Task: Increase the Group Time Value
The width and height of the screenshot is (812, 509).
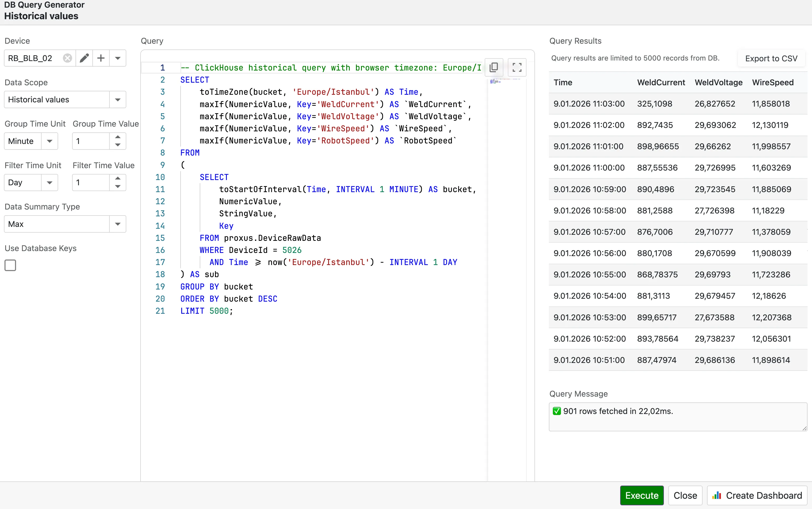Action: (x=117, y=137)
